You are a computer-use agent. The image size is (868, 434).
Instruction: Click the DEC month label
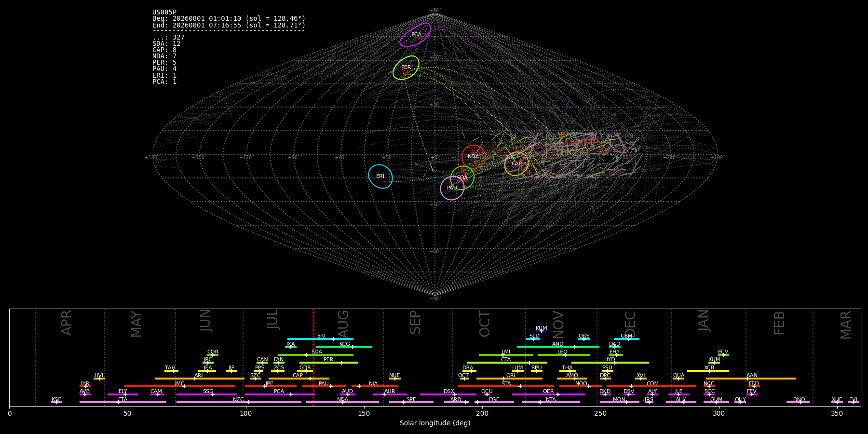[x=630, y=325]
